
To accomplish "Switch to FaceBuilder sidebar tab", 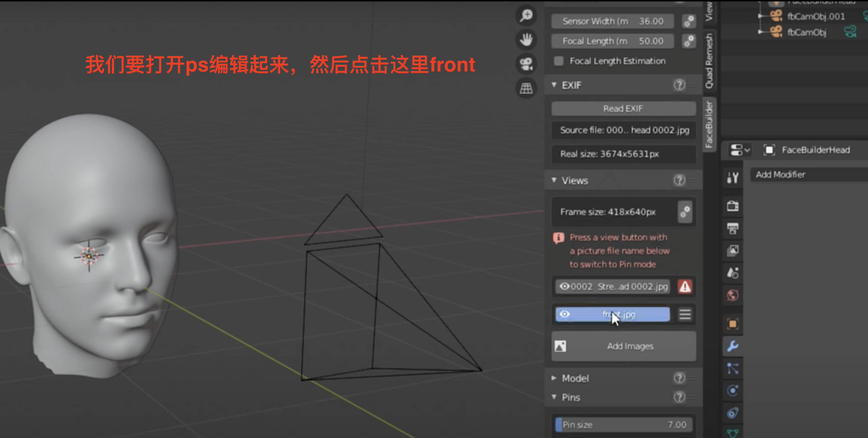I will click(709, 124).
